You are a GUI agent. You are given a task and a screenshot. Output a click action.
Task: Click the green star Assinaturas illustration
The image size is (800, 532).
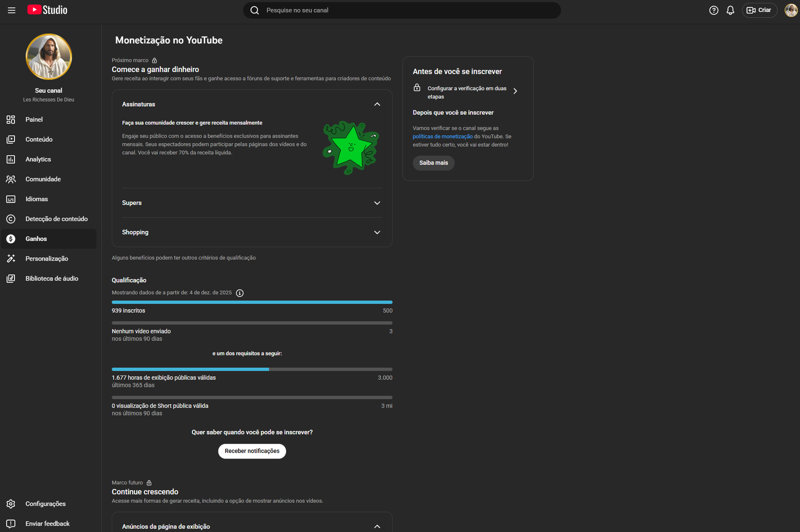click(351, 147)
